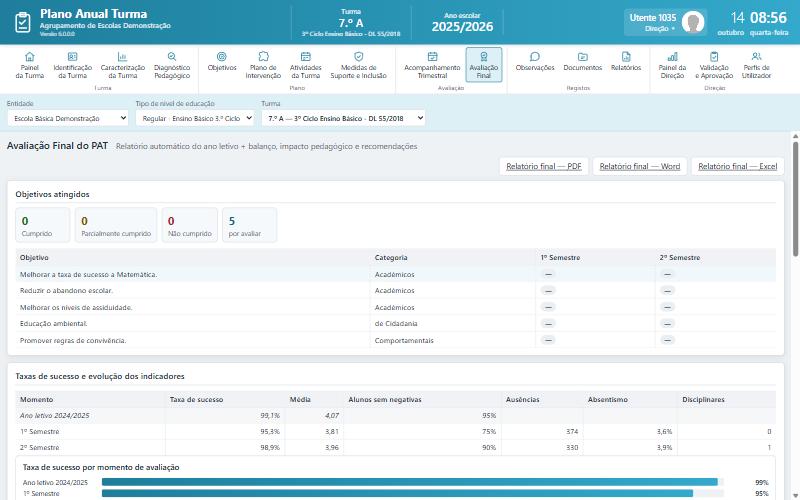Viewport: 800px width, 500px height.
Task: Open Documentos folder icon
Action: point(583,57)
